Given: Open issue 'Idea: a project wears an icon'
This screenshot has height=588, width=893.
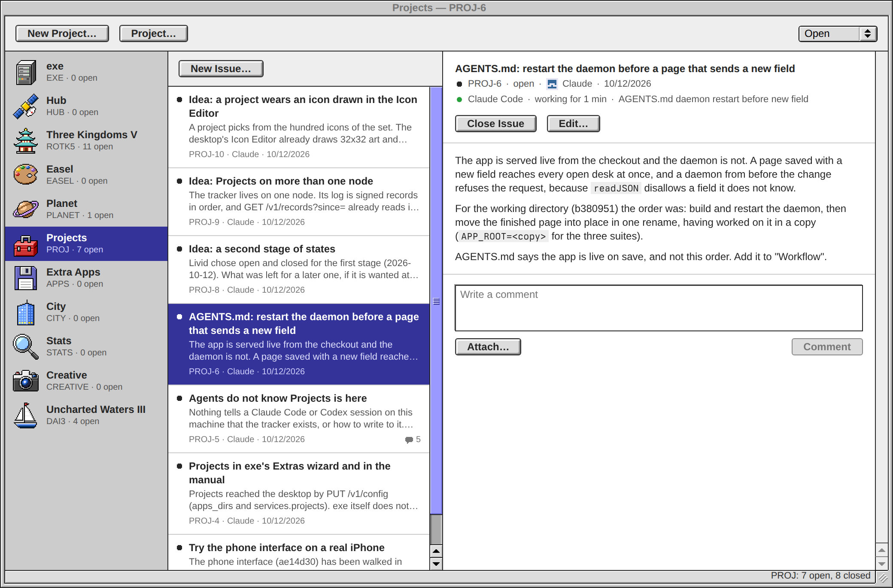Looking at the screenshot, I should 299,127.
